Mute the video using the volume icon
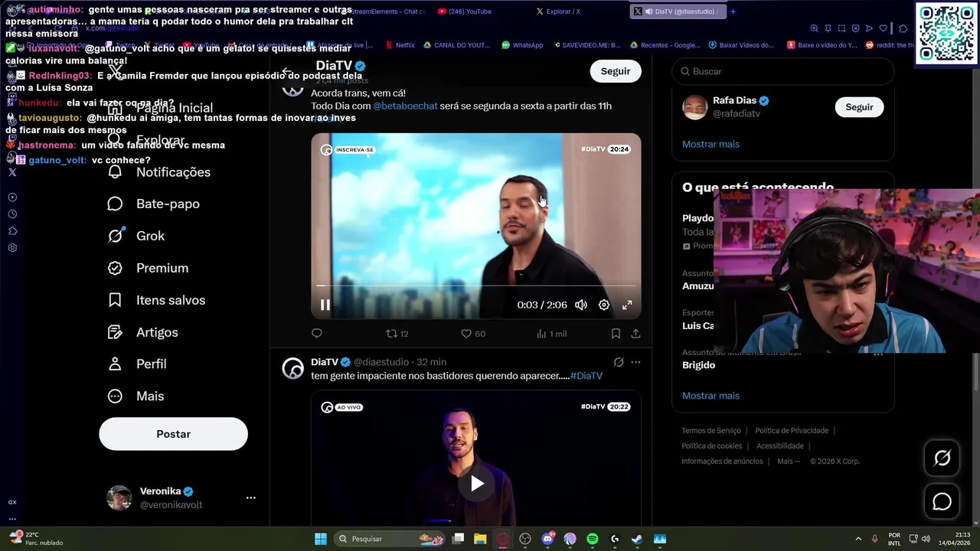Viewport: 980px width, 551px height. [x=581, y=305]
